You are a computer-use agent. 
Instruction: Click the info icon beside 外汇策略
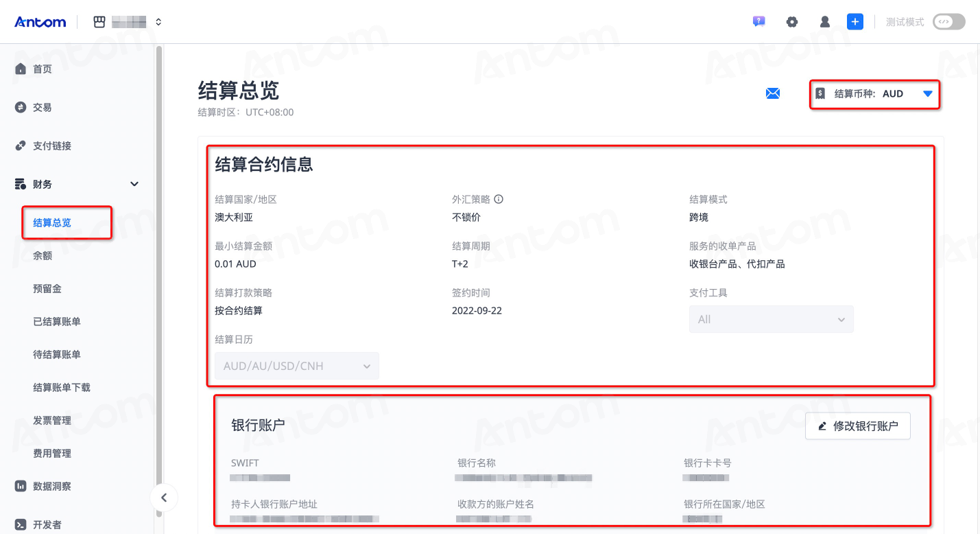coord(499,199)
